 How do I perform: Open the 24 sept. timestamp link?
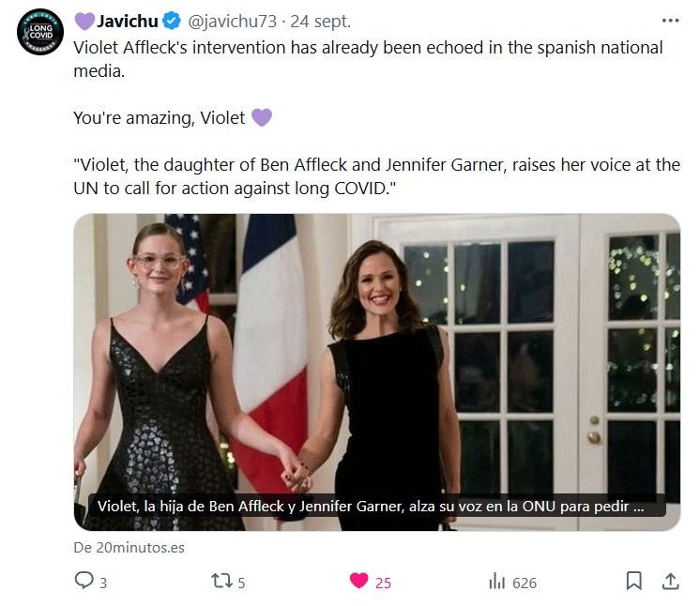pyautogui.click(x=316, y=21)
